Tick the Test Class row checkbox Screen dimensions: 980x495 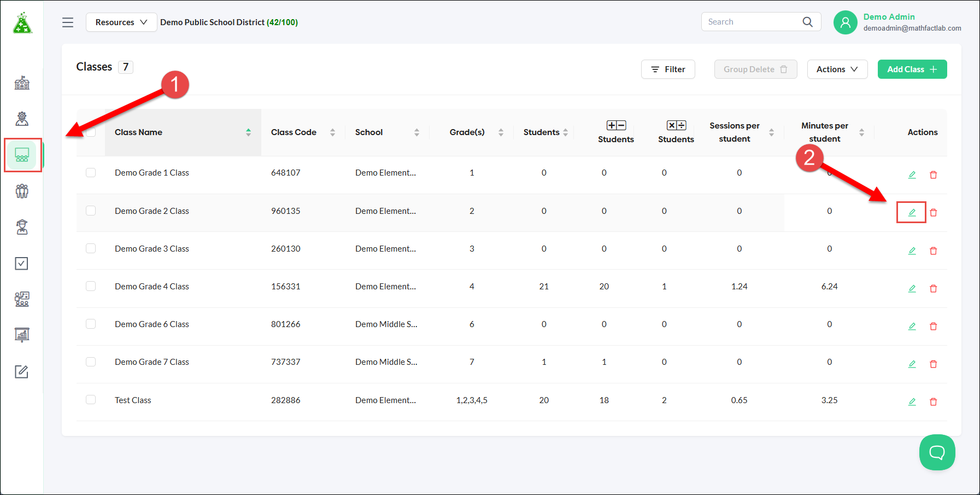pyautogui.click(x=91, y=400)
